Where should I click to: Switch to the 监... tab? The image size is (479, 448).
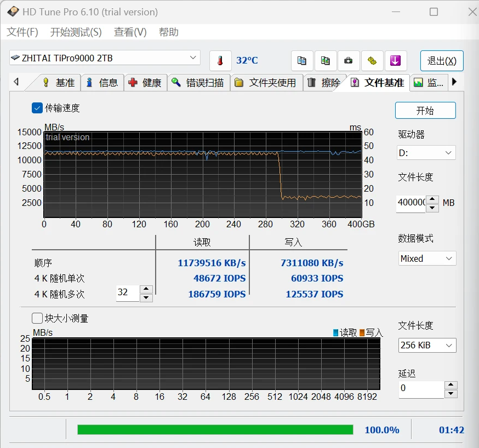[x=429, y=82]
